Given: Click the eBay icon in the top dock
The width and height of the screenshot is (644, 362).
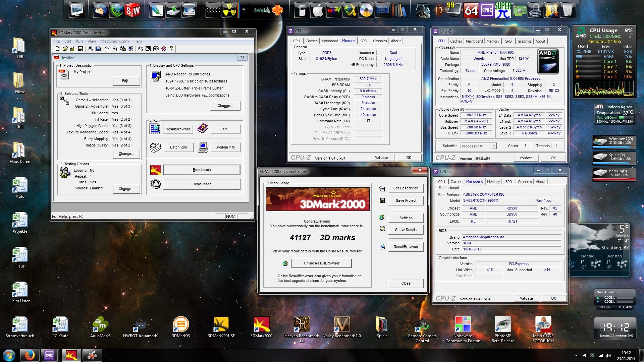Looking at the screenshot, I should (x=333, y=10).
